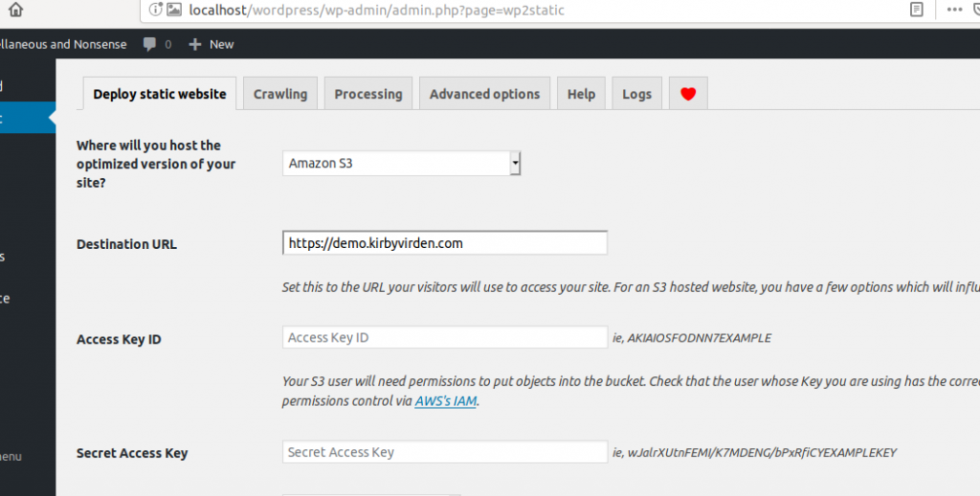Open the red heart tab
The height and width of the screenshot is (496, 980).
point(688,94)
